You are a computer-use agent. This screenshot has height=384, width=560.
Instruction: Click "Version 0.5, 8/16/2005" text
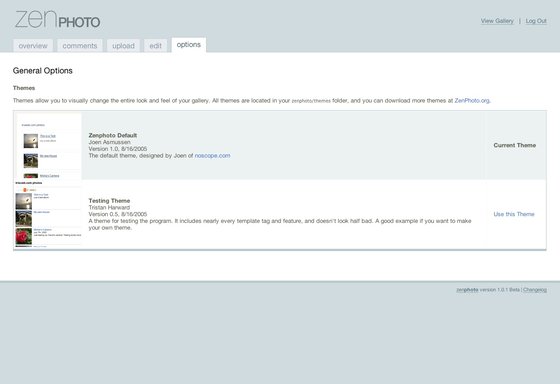pos(118,214)
